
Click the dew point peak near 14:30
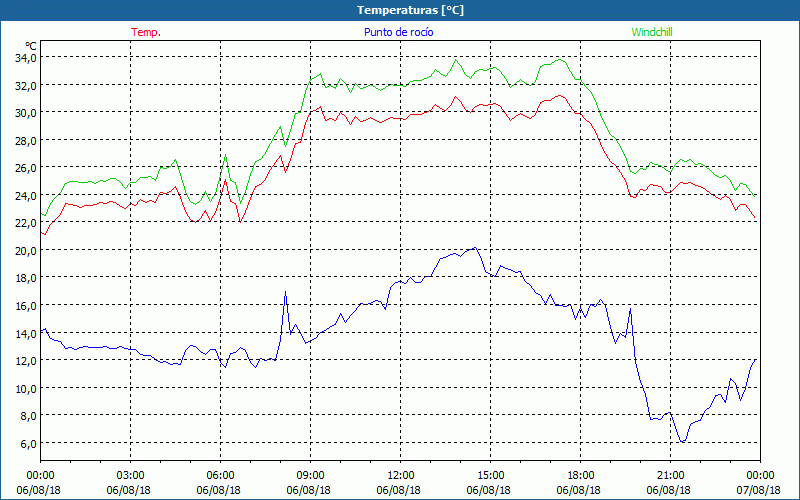(x=474, y=248)
